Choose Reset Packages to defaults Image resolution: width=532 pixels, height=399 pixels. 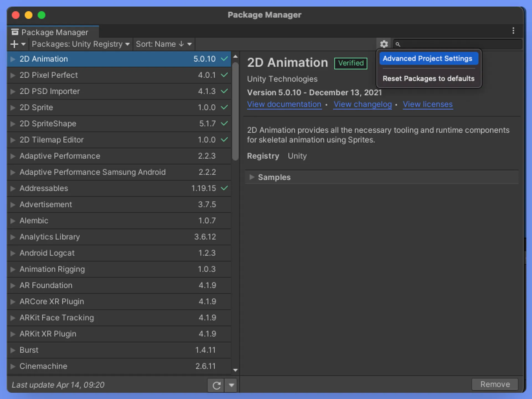pos(428,78)
